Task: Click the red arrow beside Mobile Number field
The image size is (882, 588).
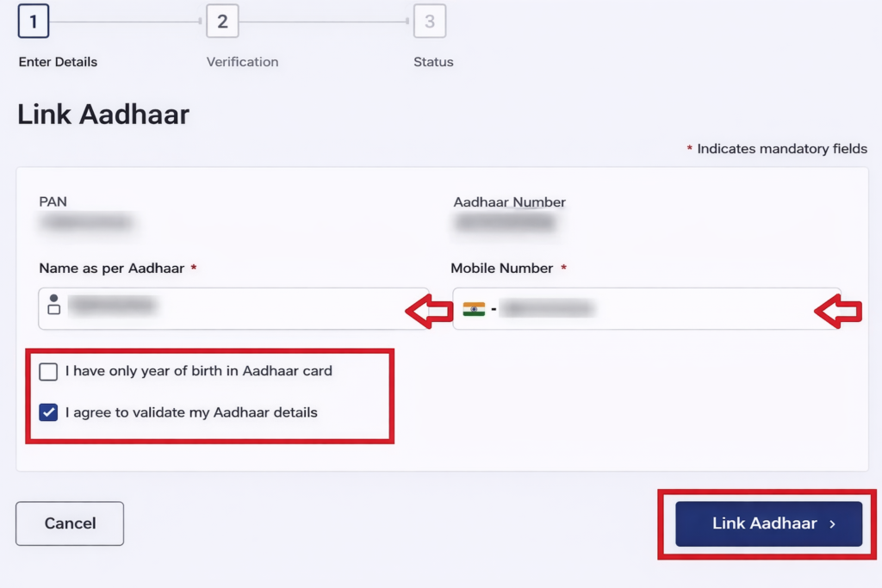Action: tap(838, 310)
